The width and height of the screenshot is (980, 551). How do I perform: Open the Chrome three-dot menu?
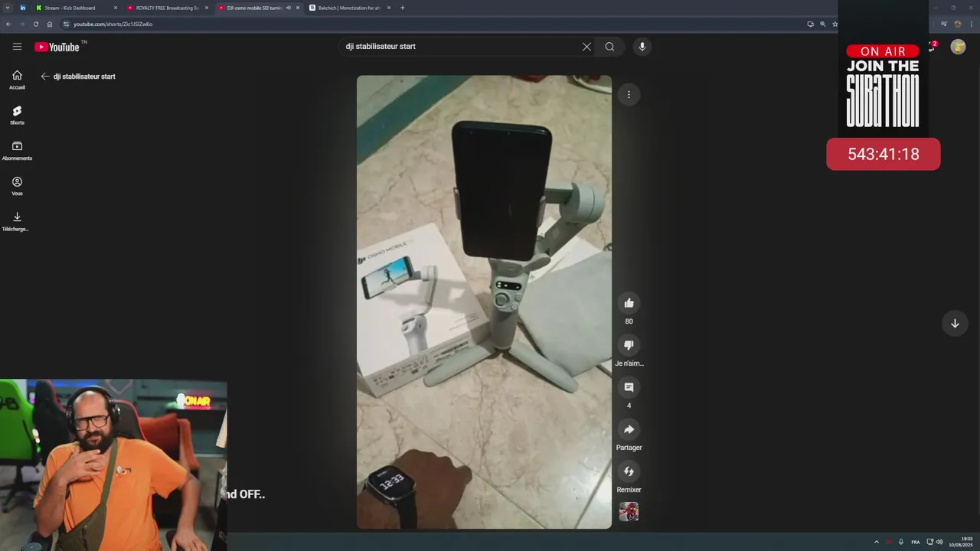click(x=972, y=24)
